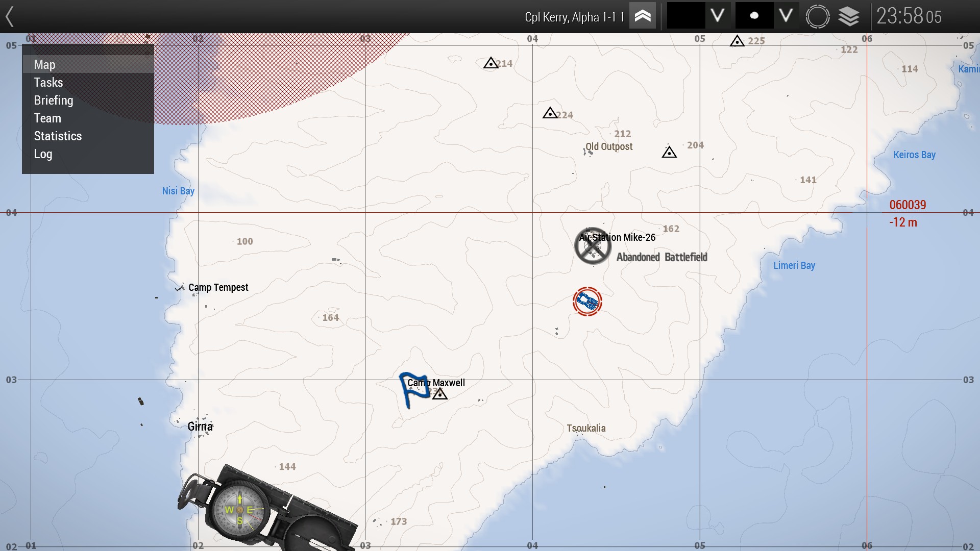Select the Team menu entry
This screenshot has height=551, width=980.
tap(47, 118)
